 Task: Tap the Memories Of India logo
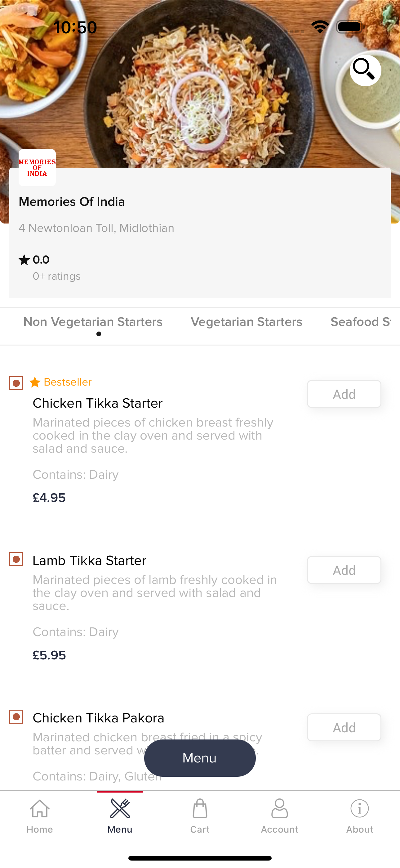37,167
